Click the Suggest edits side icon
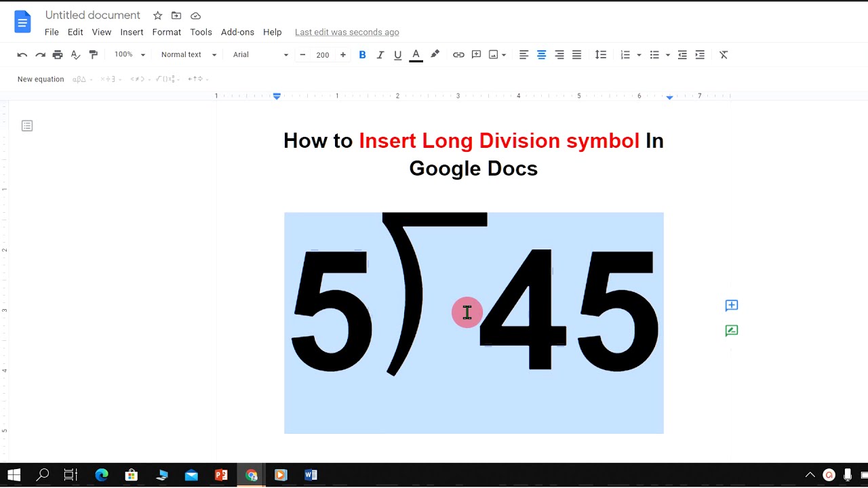The image size is (868, 488). (x=731, y=331)
